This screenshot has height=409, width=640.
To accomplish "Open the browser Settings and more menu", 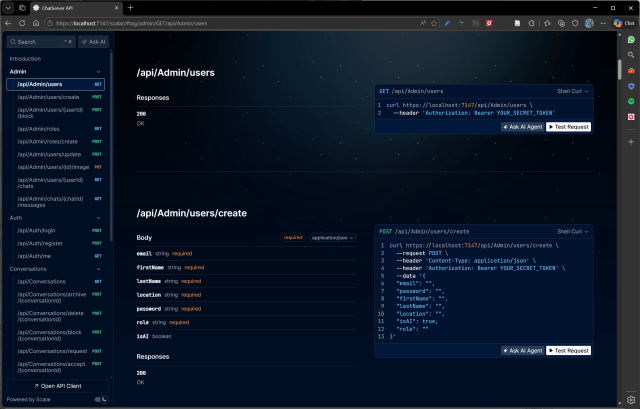I will [x=603, y=23].
